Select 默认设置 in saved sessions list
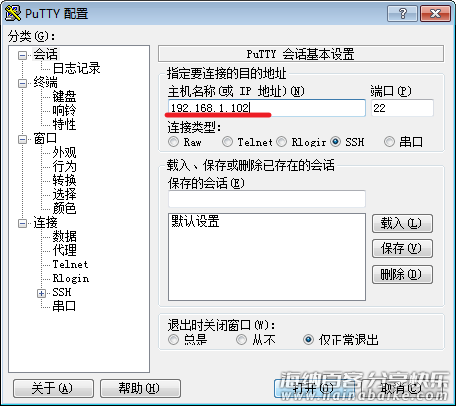The image size is (456, 406). tap(195, 221)
